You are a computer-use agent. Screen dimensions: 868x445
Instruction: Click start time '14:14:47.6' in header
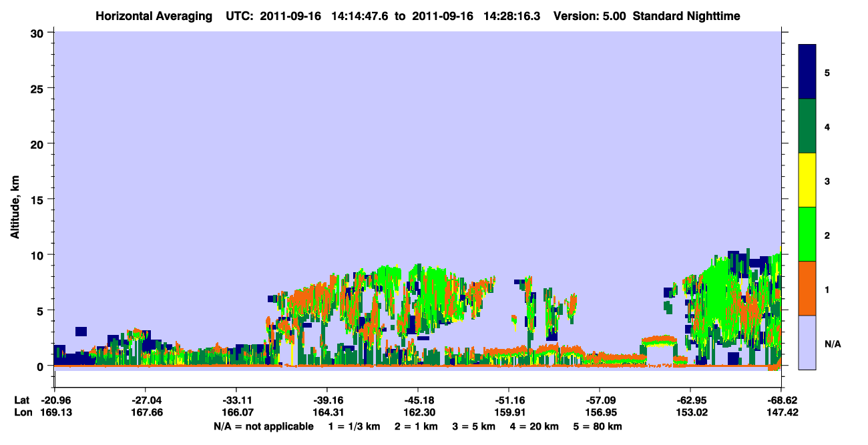coord(361,15)
